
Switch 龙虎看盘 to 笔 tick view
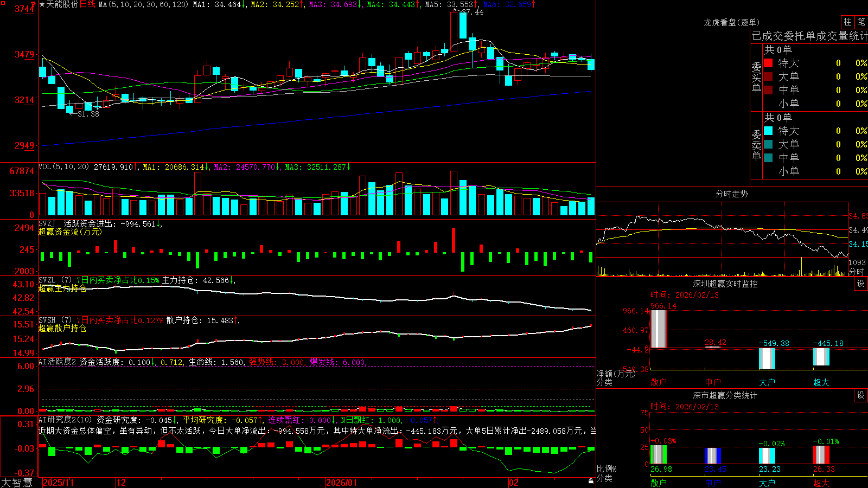(x=861, y=22)
